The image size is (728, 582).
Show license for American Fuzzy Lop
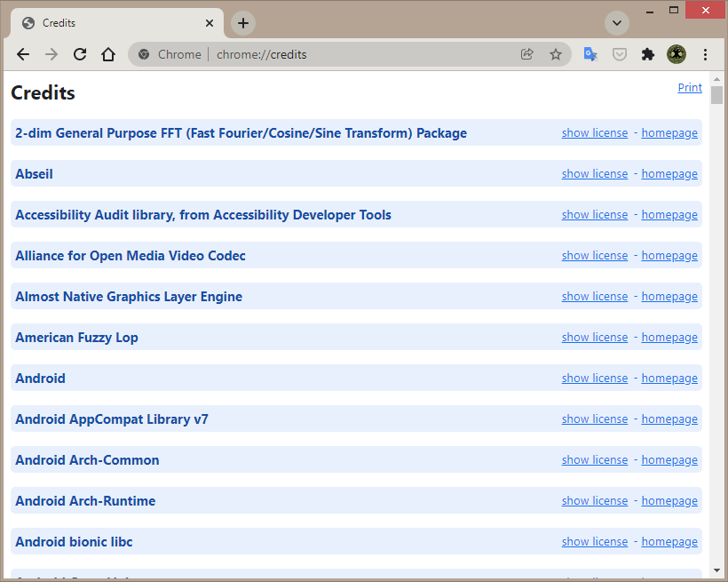[595, 338]
